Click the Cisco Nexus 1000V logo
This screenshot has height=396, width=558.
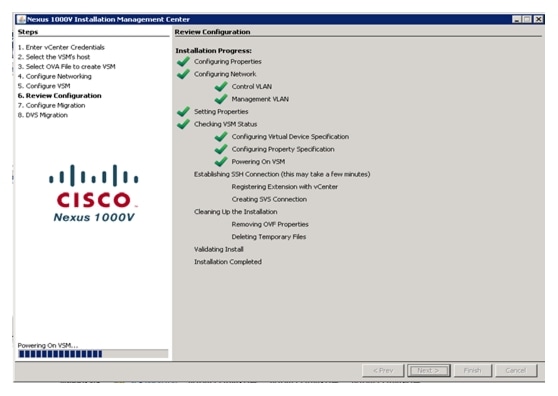point(94,193)
